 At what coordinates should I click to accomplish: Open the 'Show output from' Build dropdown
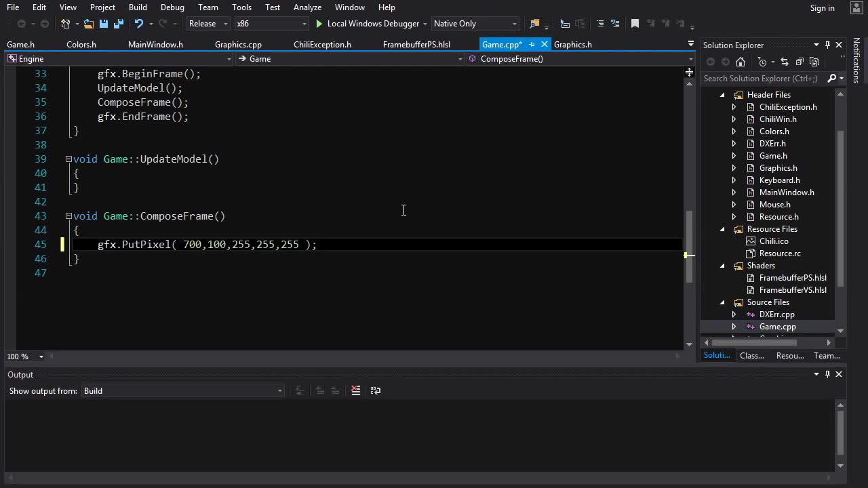[182, 390]
